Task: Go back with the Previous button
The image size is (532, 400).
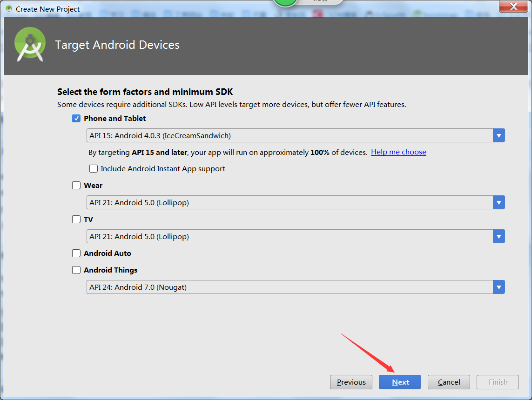Action: [351, 382]
